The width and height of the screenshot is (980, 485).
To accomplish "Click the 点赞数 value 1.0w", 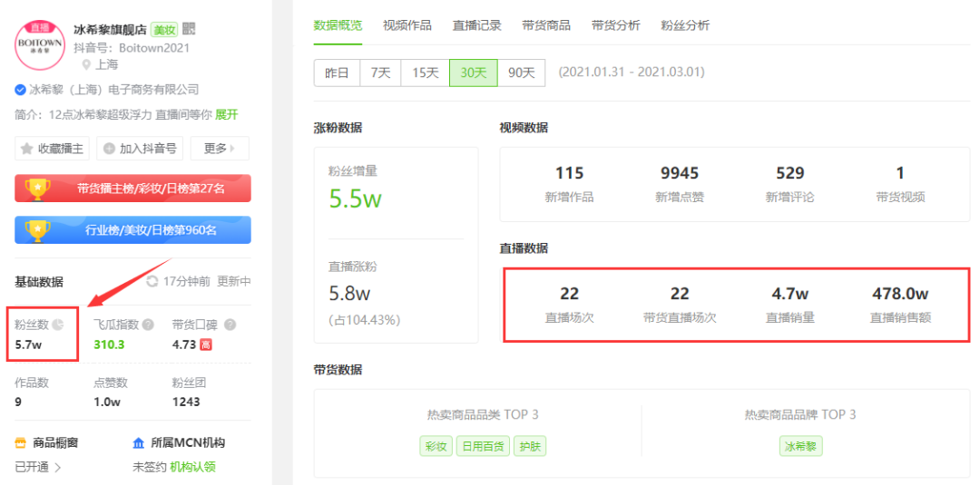I will pos(107,402).
